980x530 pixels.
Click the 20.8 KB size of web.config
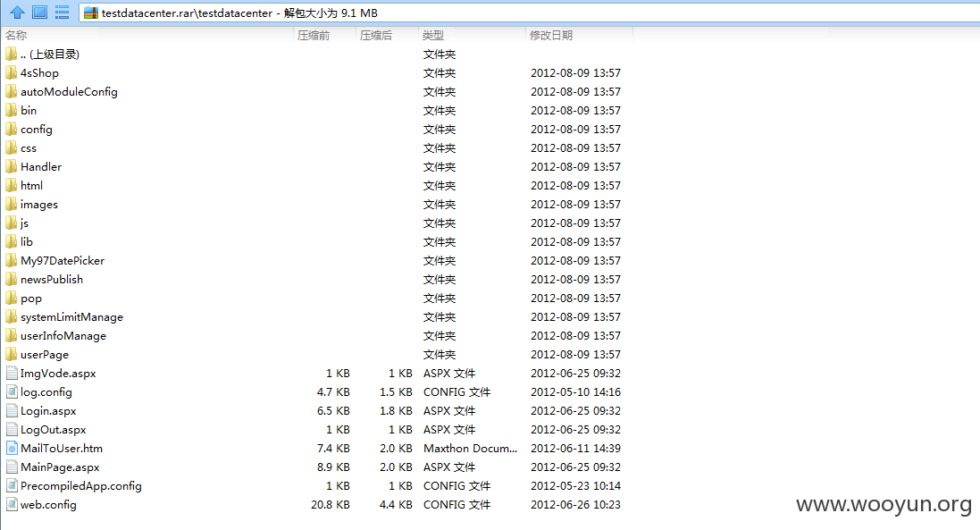pyautogui.click(x=330, y=504)
